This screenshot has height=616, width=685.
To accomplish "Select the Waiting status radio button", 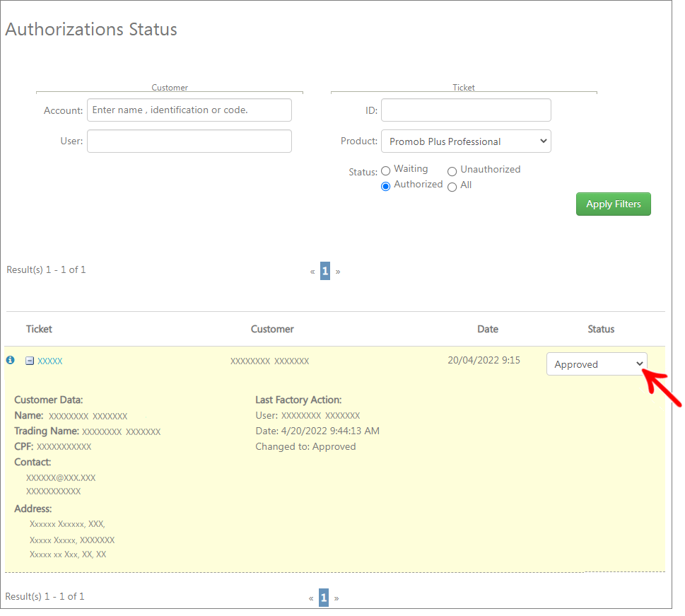I will pos(385,171).
